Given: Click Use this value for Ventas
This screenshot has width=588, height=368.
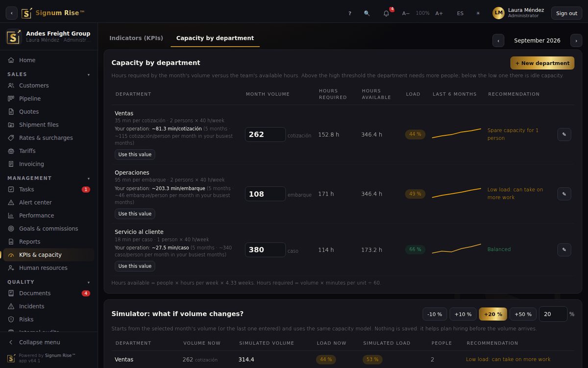Looking at the screenshot, I should tap(135, 155).
